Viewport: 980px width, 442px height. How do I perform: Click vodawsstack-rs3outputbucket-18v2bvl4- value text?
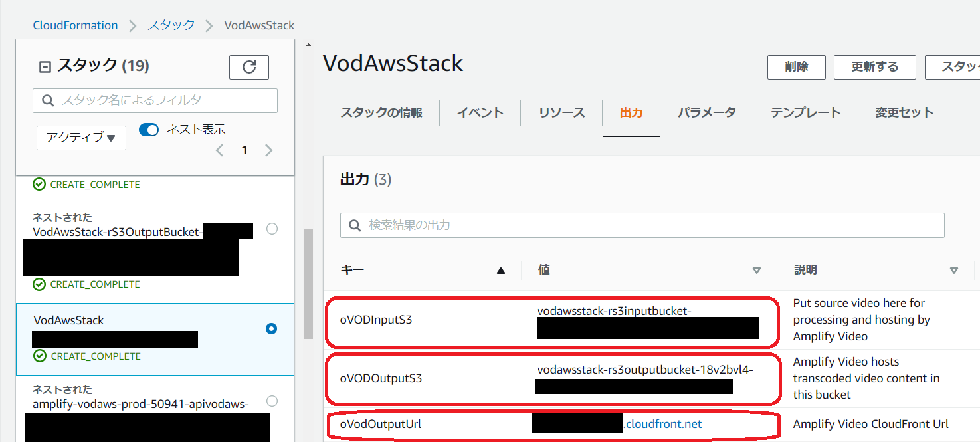[645, 370]
